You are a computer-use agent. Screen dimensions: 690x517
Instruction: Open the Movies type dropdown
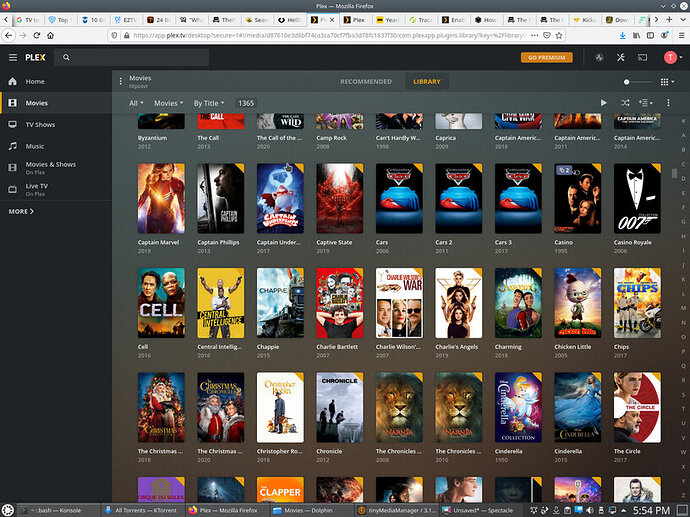[168, 103]
